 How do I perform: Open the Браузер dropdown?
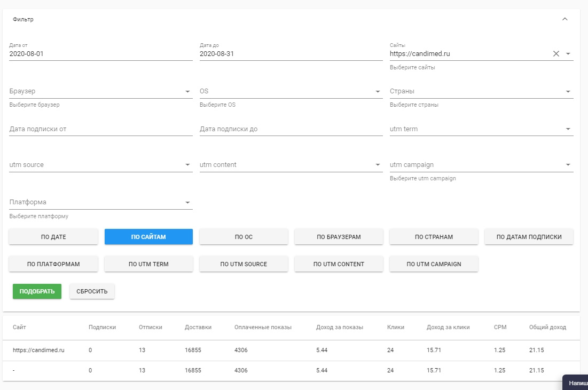(x=187, y=92)
